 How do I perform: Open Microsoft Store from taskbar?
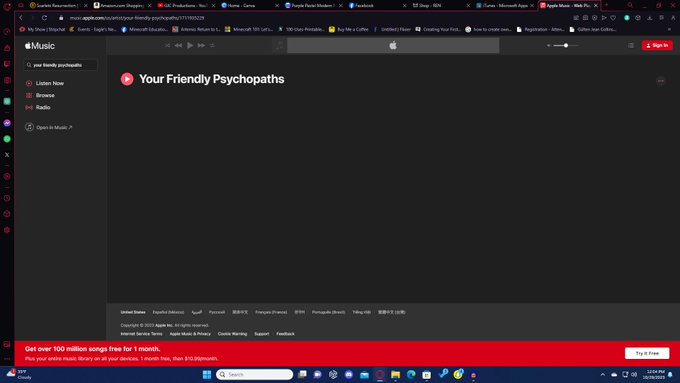click(427, 374)
